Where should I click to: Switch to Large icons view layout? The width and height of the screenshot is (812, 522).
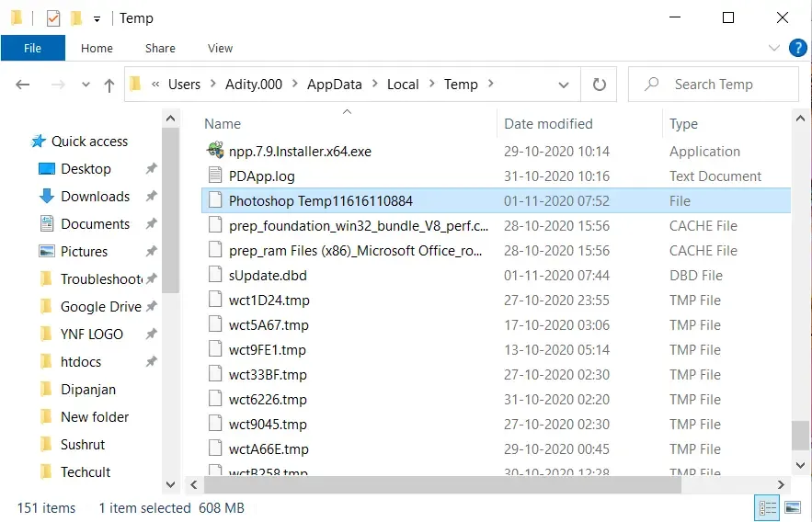tap(793, 508)
